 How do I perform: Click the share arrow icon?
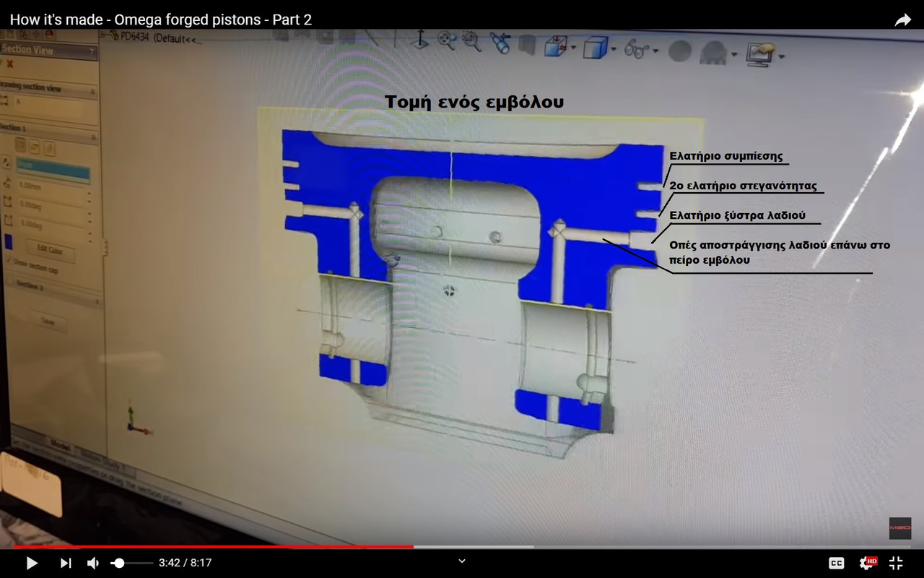[902, 20]
